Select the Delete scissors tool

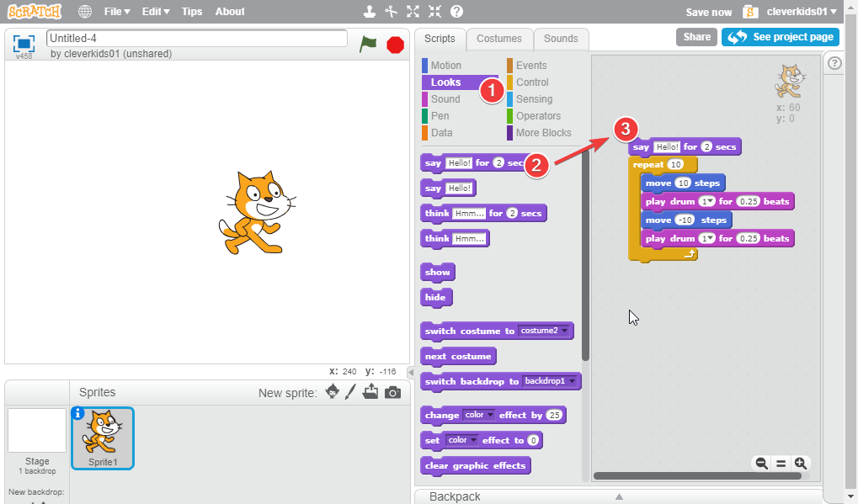coord(391,12)
